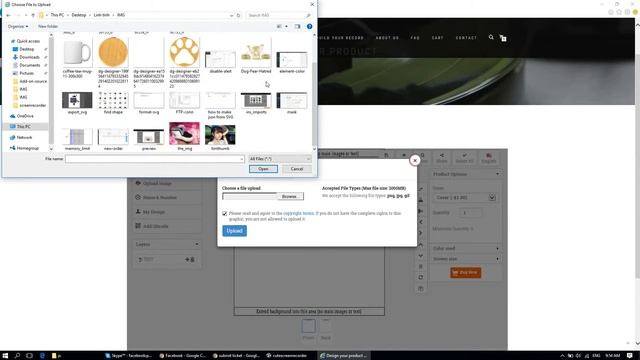The height and width of the screenshot is (360, 640).
Task: Select Network in navigation tree
Action: [24, 138]
